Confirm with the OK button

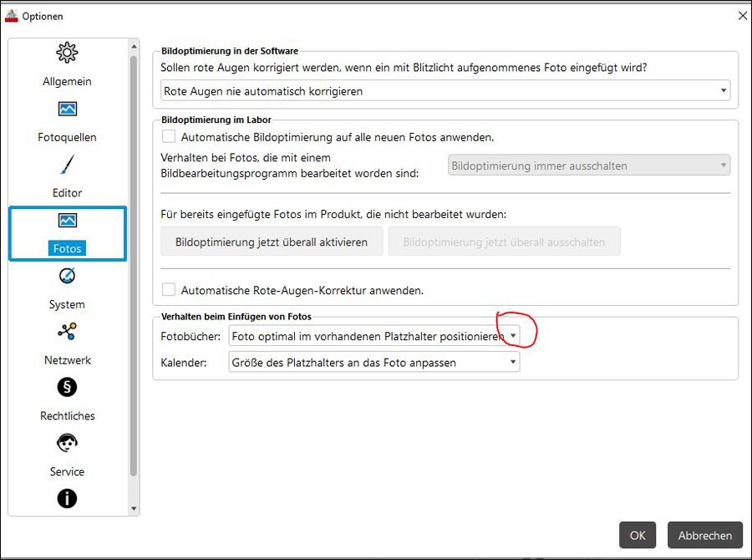pyautogui.click(x=638, y=535)
